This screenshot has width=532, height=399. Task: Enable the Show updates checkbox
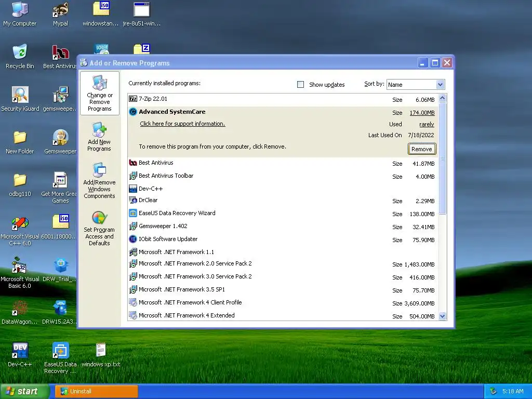[x=300, y=85]
